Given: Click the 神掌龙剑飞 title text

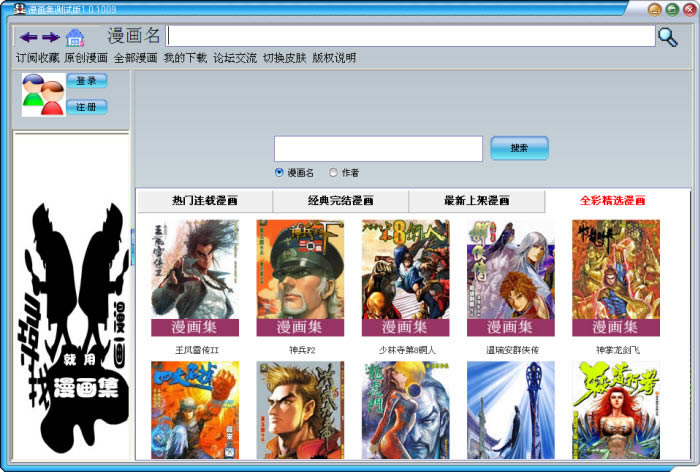Looking at the screenshot, I should 617,350.
